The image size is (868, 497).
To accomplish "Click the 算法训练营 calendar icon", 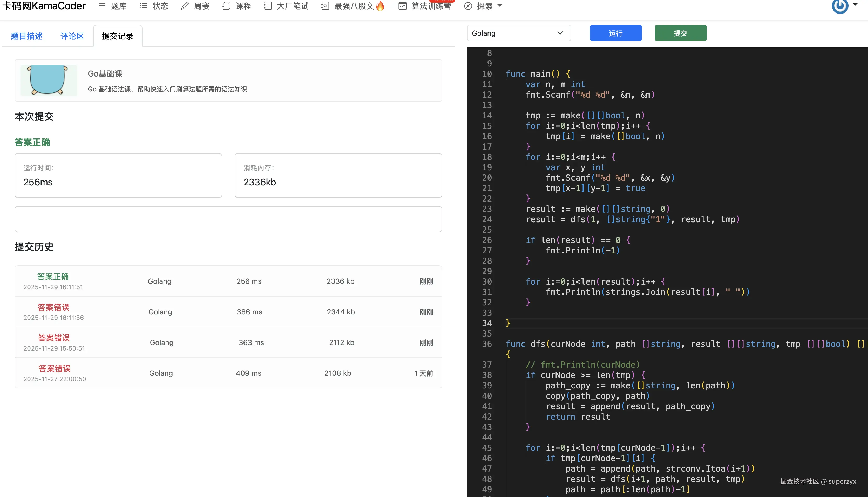I will coord(403,6).
